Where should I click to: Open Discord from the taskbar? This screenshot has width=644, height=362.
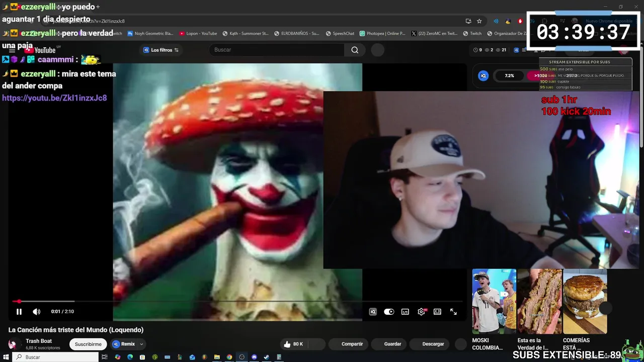(254, 357)
